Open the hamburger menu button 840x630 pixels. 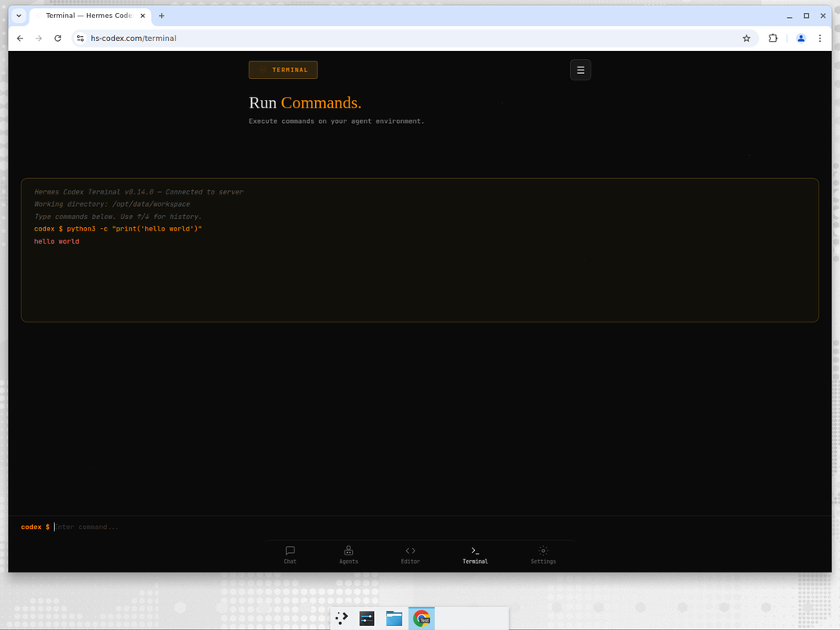(x=580, y=70)
